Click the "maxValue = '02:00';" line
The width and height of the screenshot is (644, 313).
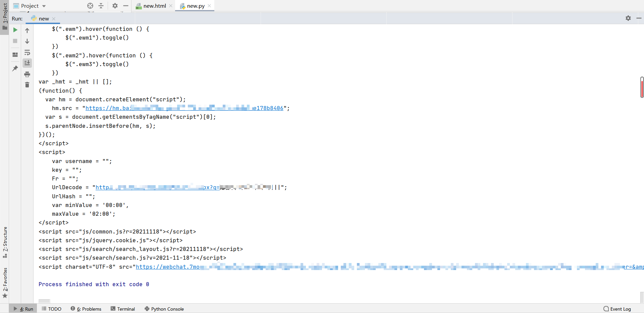[x=84, y=214]
